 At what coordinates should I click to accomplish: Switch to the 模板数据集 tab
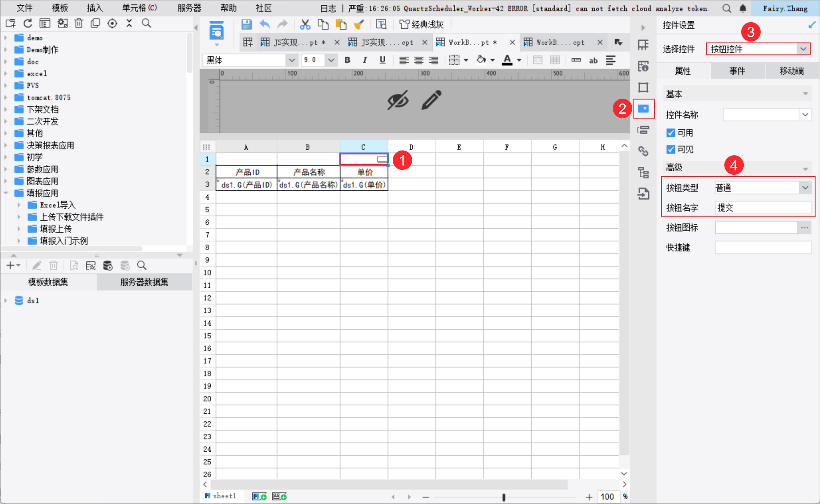[x=48, y=282]
